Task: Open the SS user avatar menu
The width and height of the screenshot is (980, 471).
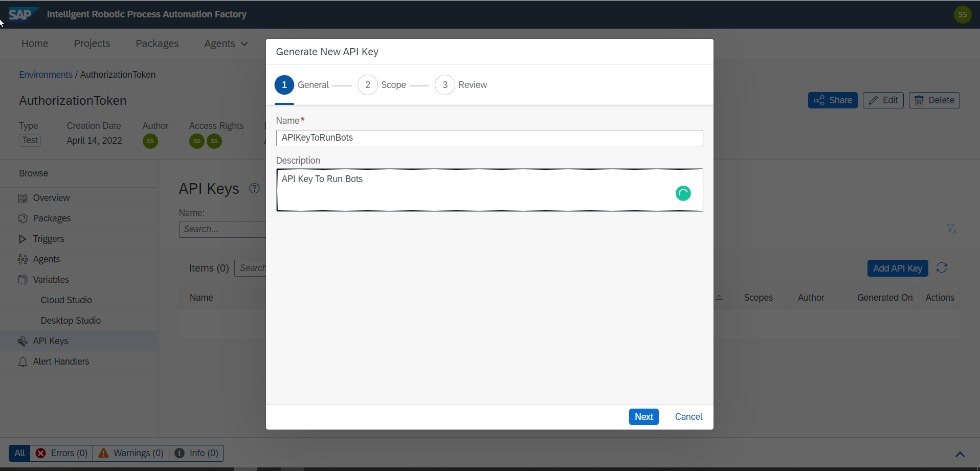Action: click(963, 14)
